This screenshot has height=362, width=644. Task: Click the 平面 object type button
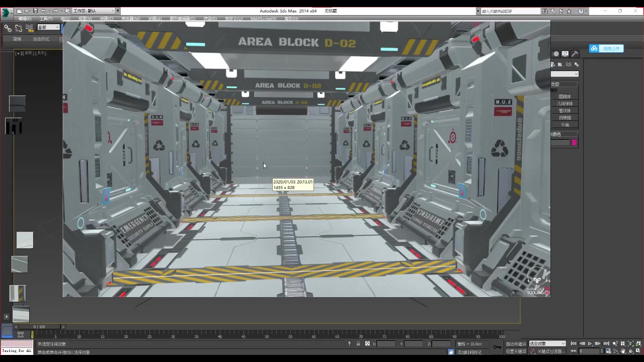coord(565,125)
